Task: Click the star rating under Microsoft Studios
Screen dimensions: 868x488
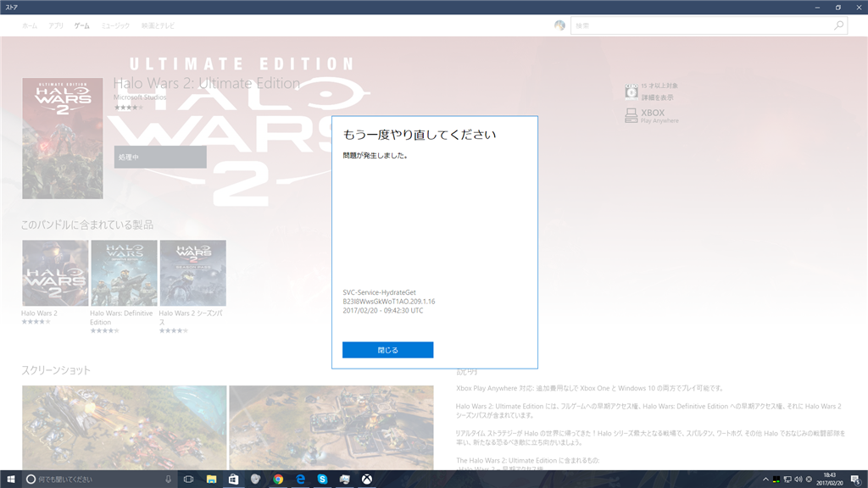Action: click(x=129, y=108)
